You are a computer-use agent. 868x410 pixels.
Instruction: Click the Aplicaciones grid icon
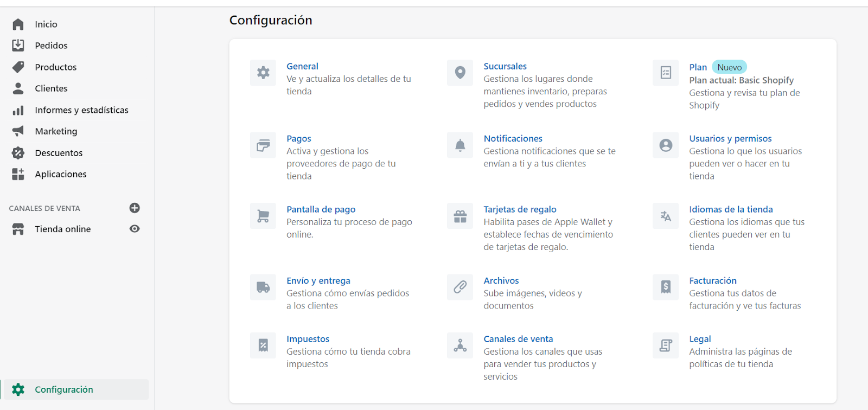[x=18, y=174]
